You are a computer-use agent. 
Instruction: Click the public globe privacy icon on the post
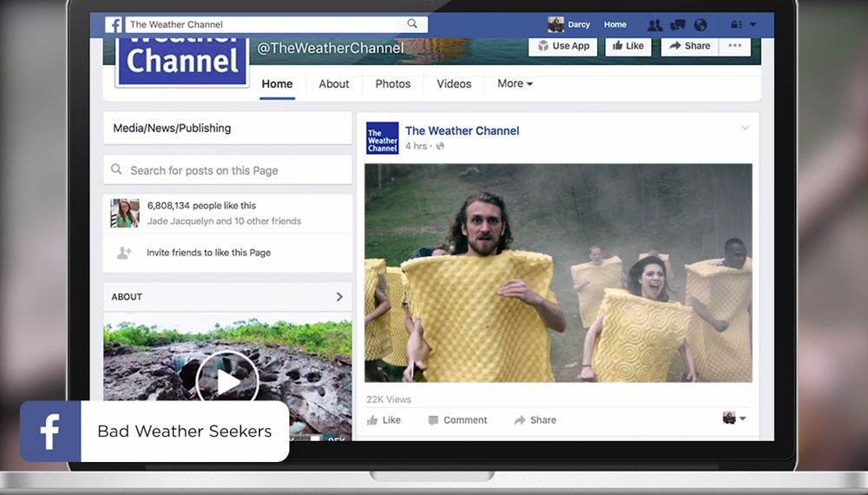440,146
